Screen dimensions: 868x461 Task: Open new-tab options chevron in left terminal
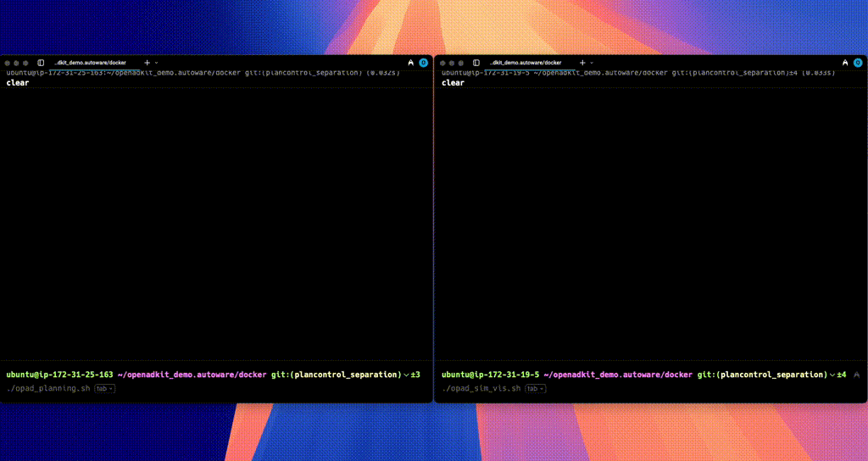coord(156,63)
